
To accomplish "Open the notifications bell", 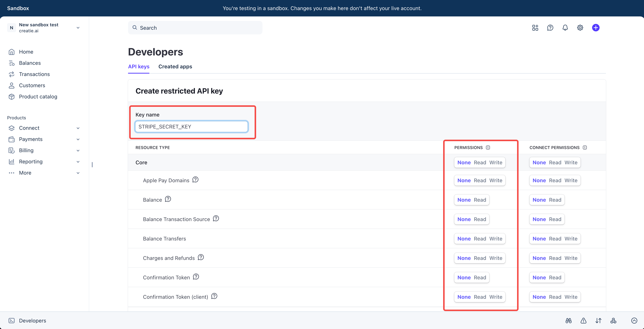I will [x=565, y=28].
